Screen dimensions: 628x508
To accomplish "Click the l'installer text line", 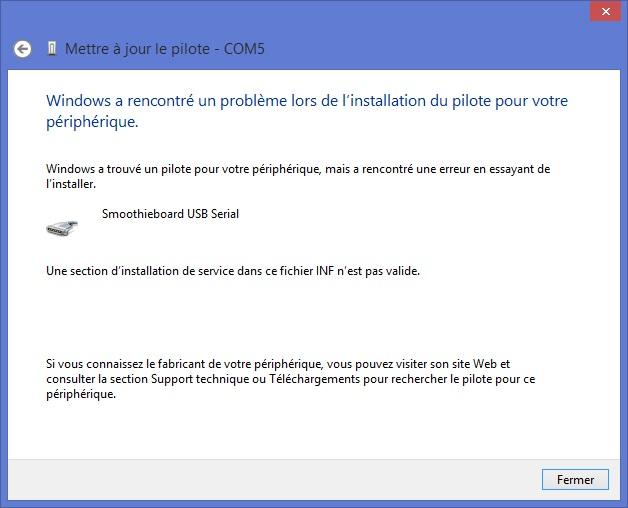I will click(x=71, y=184).
